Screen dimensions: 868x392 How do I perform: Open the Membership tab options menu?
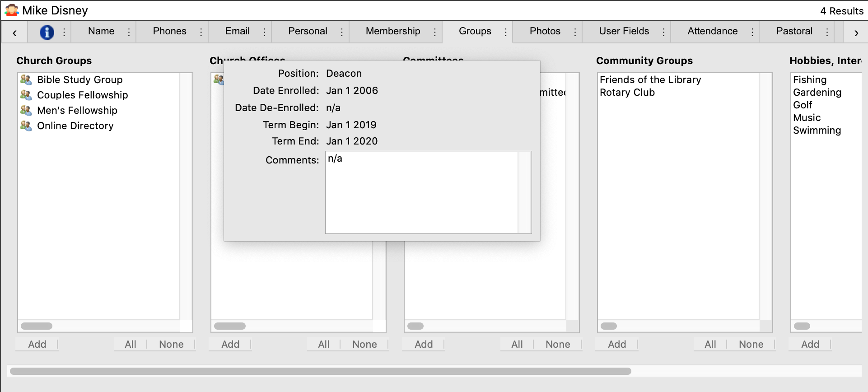[434, 32]
